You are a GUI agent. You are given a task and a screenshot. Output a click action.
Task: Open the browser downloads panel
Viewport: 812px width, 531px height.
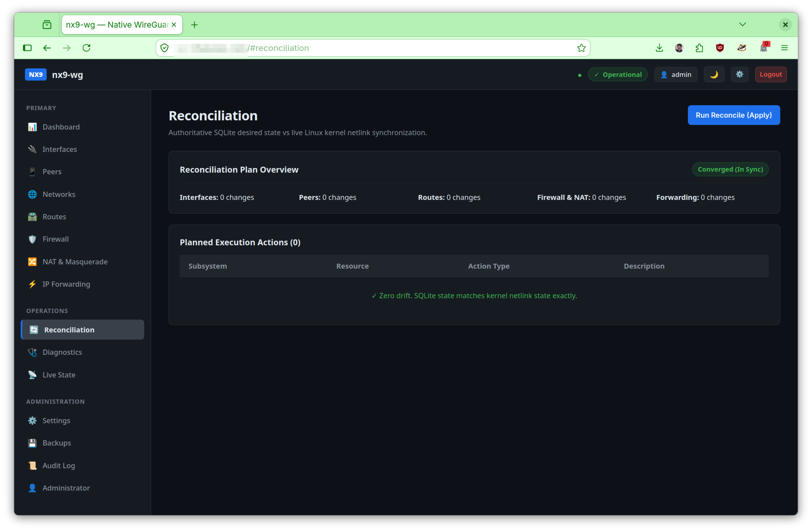(x=659, y=48)
